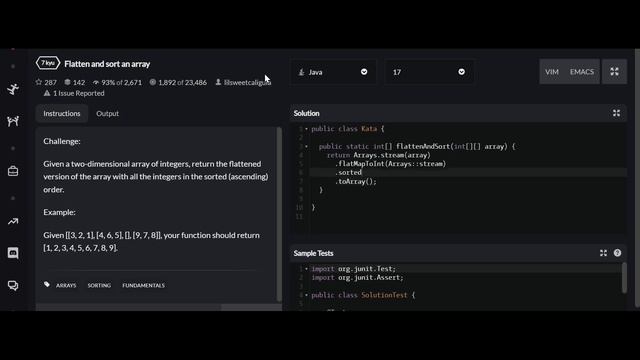Click the 1,892 of 23,486 completion stat

coord(182,82)
